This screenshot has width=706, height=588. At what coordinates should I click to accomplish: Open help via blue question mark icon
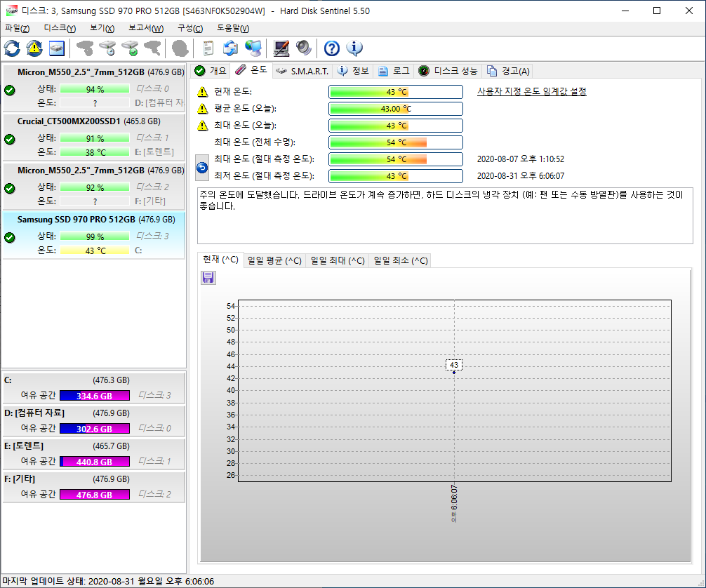pyautogui.click(x=332, y=48)
